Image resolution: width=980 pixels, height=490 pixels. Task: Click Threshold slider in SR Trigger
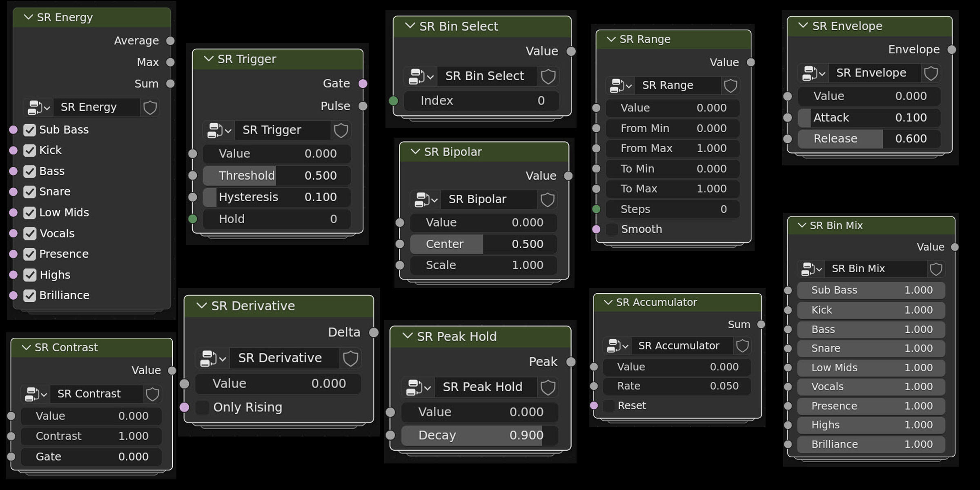click(x=277, y=176)
